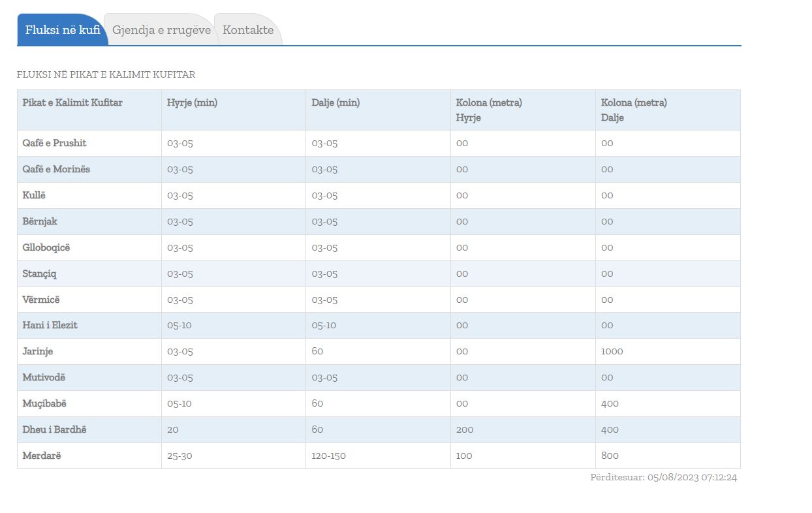Click Merdarë exit time 120-150
812x513 pixels.
(328, 456)
